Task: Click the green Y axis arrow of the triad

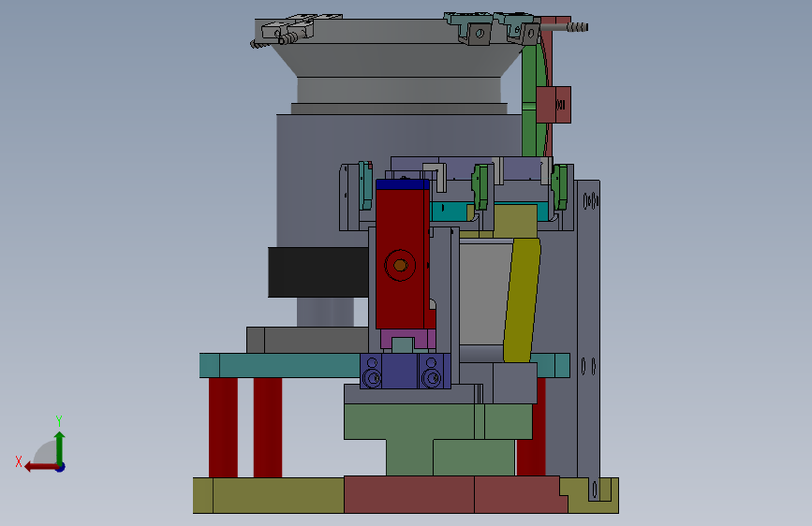Action: point(60,446)
